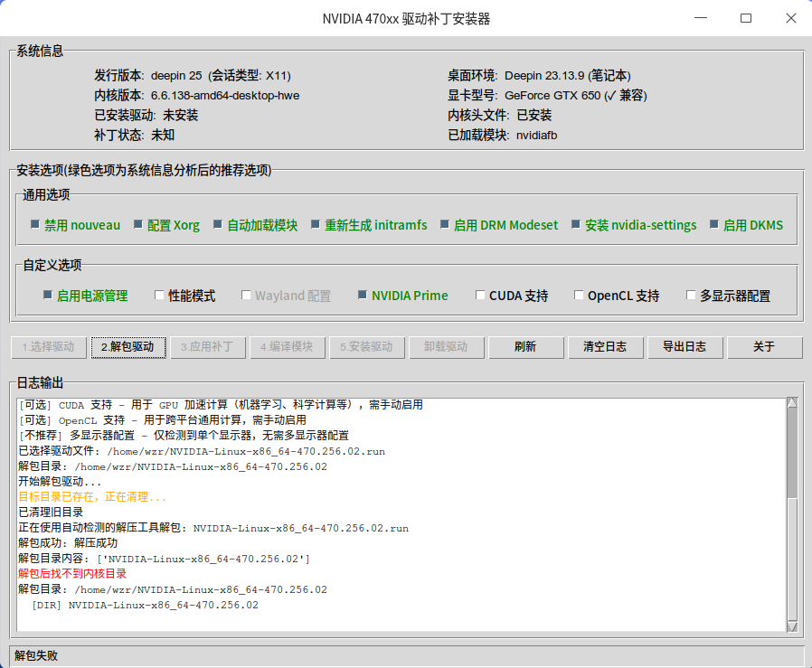Click the 已安装驱动 value 未安装

point(181,116)
